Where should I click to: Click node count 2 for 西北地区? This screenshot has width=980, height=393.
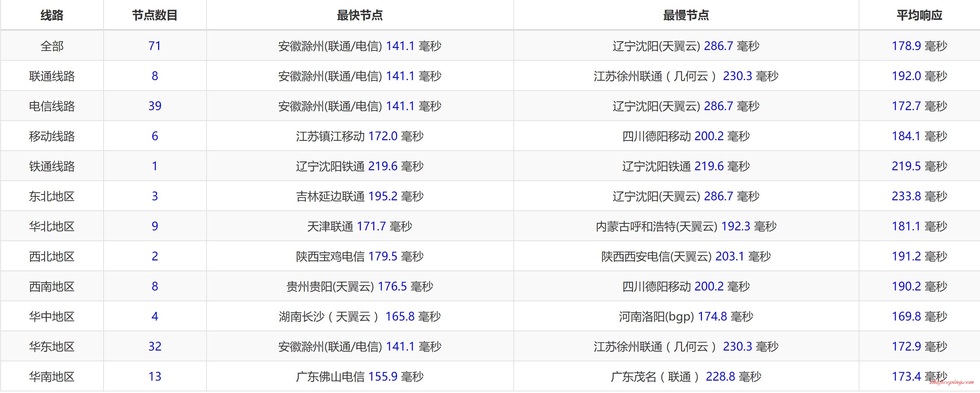[x=155, y=256]
